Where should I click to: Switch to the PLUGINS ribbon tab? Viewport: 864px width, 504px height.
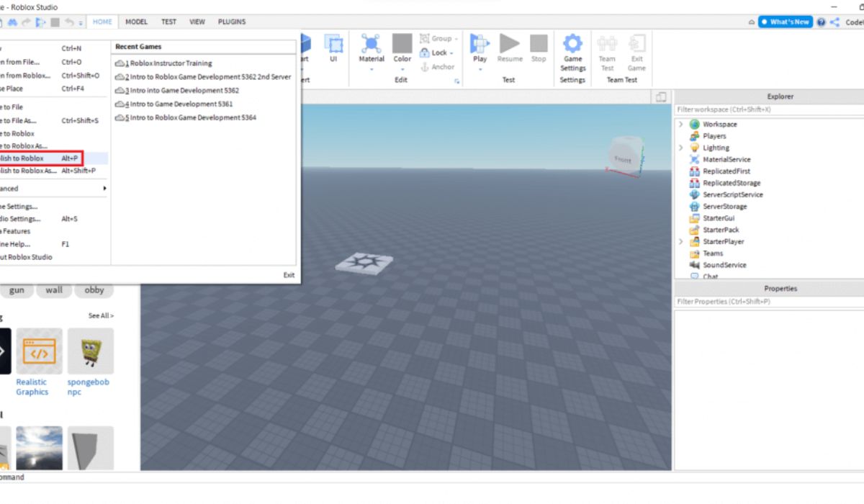point(232,22)
